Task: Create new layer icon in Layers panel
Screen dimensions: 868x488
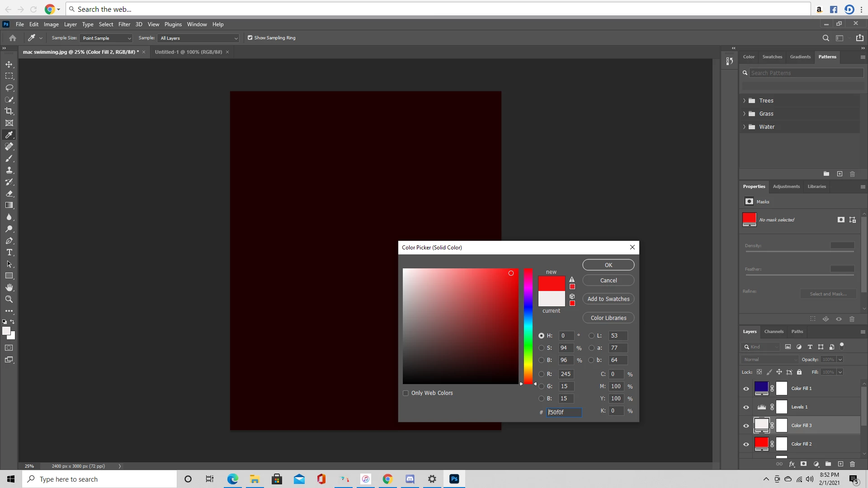Action: click(840, 464)
